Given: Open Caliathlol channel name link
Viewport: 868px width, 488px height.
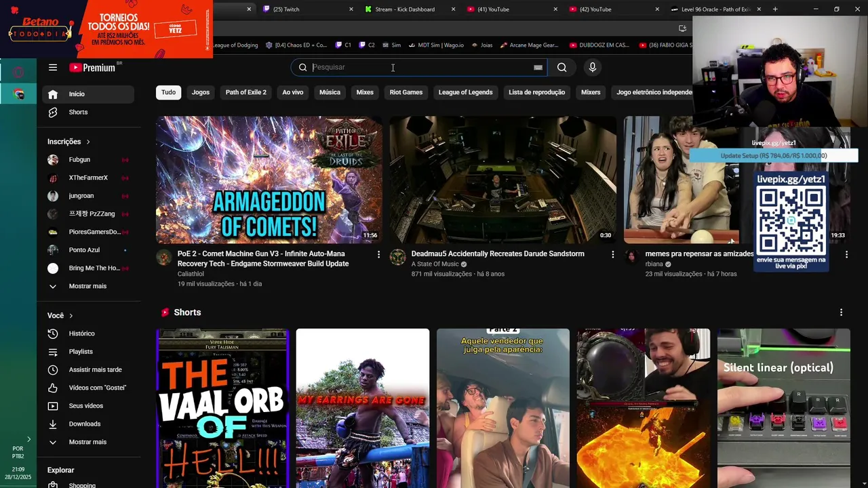Looking at the screenshot, I should click(x=191, y=274).
